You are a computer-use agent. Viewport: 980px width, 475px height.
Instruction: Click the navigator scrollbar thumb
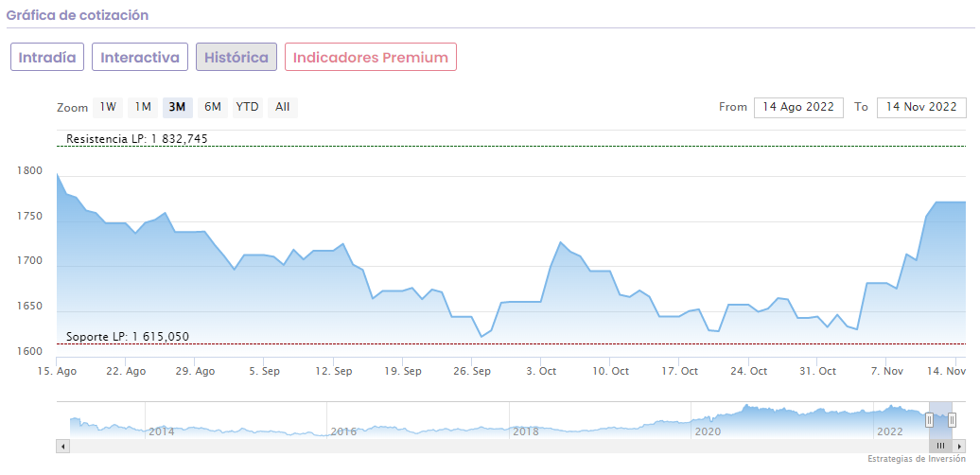click(940, 446)
